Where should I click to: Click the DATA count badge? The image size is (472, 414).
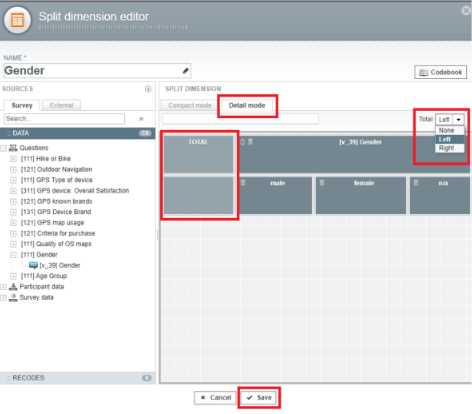point(145,133)
